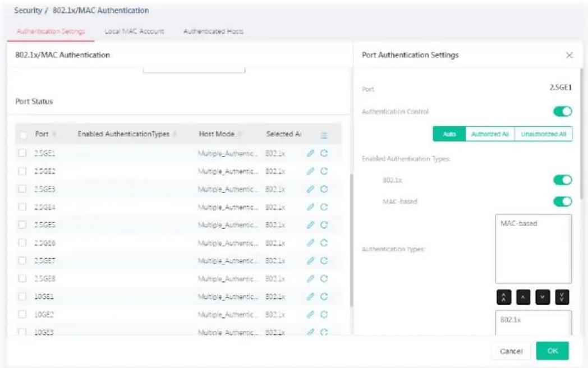This screenshot has height=368, width=588.
Task: Reset port 2.5GE5 with refresh icon
Action: tap(324, 225)
